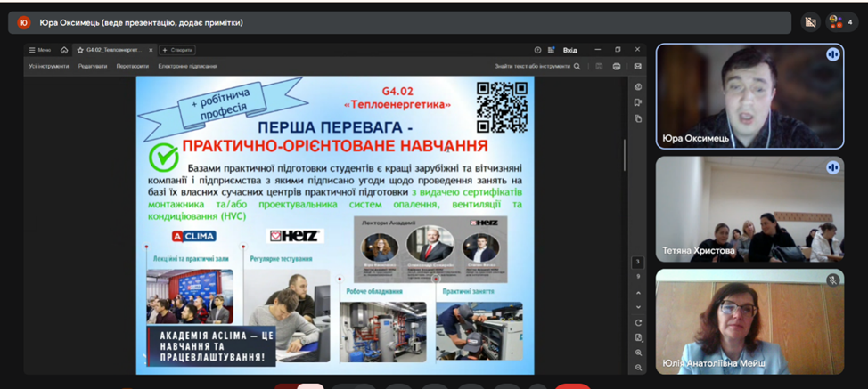
Task: Open the bookmarks panel icon
Action: click(x=638, y=102)
